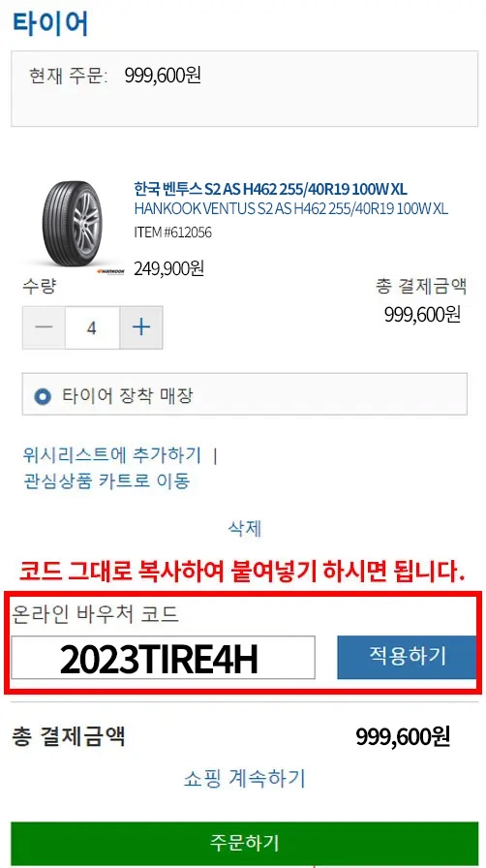The height and width of the screenshot is (868, 486).
Task: Apply voucher with 적용하기 button
Action: pyautogui.click(x=407, y=657)
